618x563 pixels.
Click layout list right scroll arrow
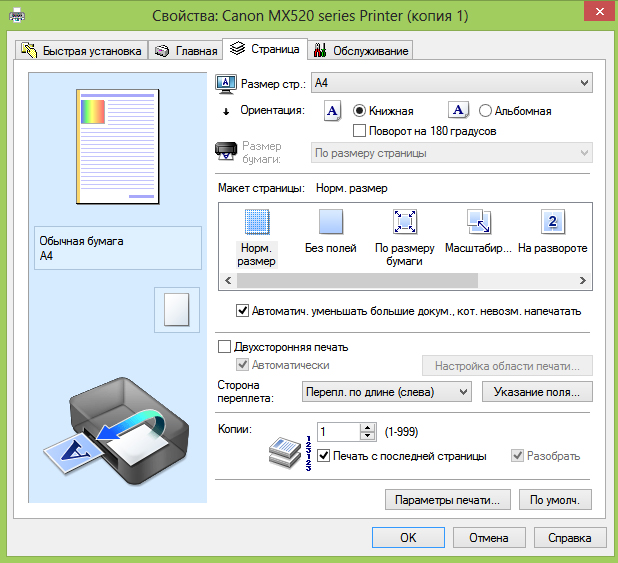coord(583,280)
